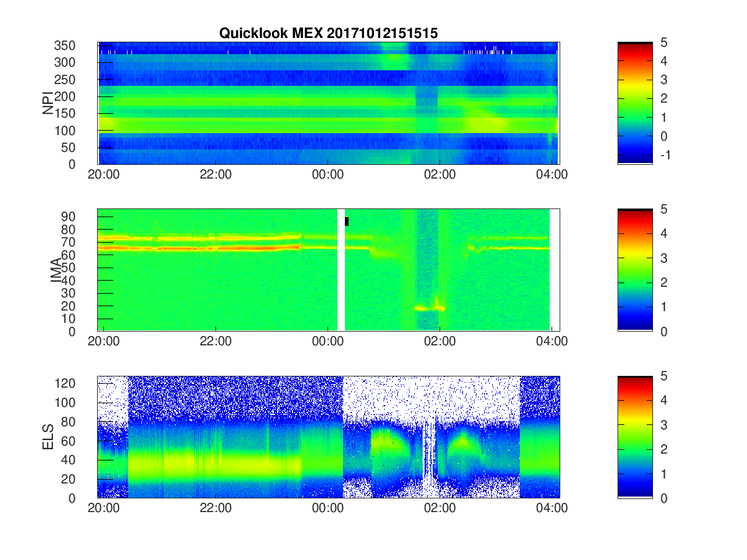The height and width of the screenshot is (560, 747).
Task: Select the NPI y-axis label
Action: tap(48, 103)
